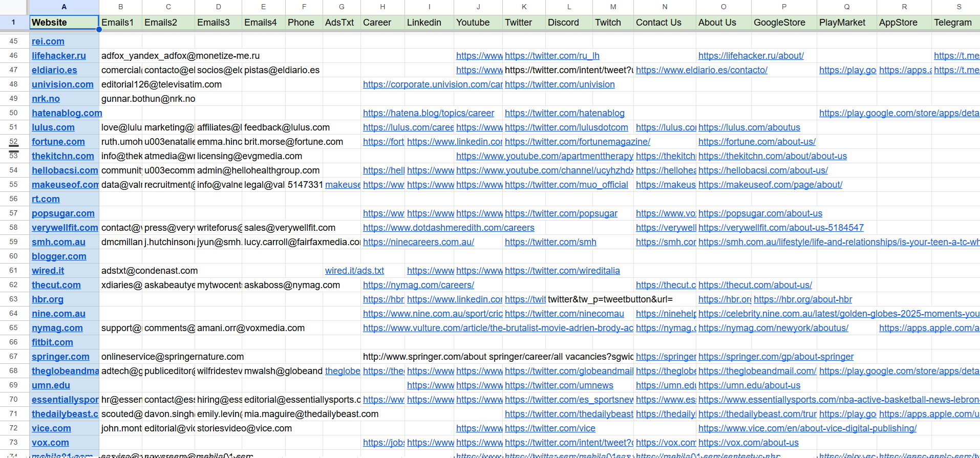This screenshot has height=458, width=980.
Task: Open the hbr.org/about-hbr link
Action: [x=802, y=299]
